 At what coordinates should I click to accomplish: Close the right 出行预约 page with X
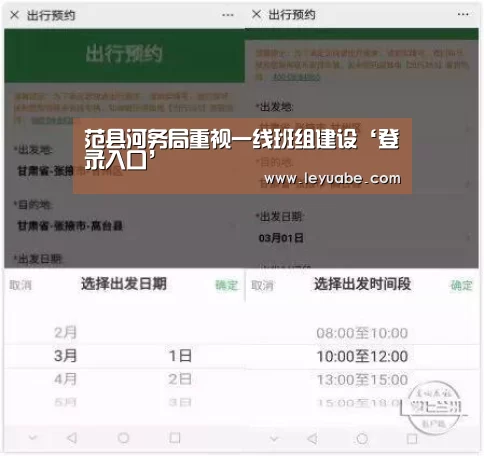(256, 14)
